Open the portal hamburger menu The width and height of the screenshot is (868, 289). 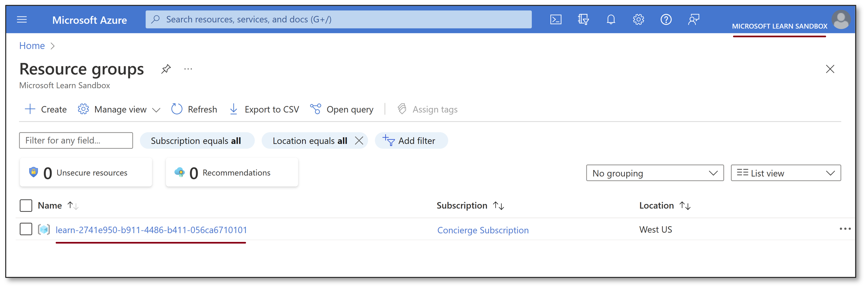[x=22, y=19]
